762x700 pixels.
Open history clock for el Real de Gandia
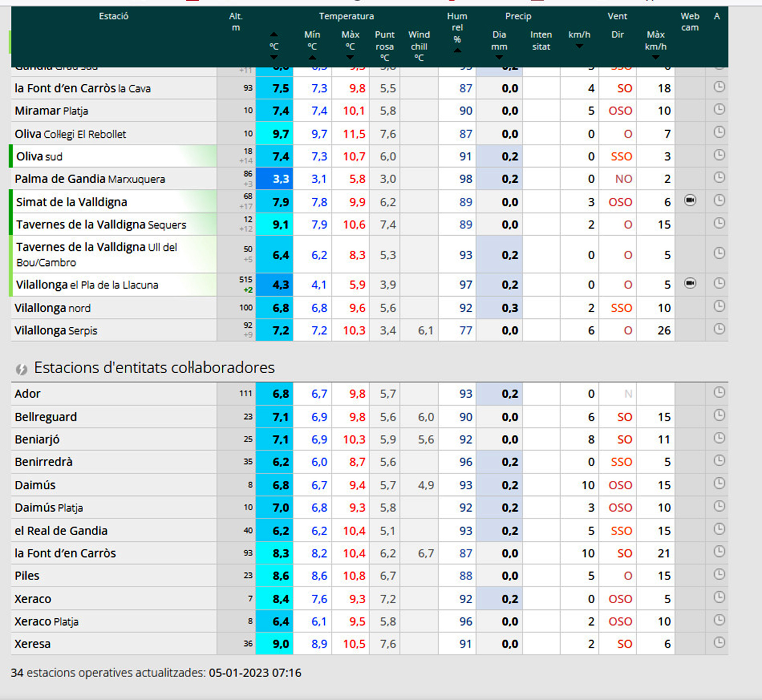719,529
